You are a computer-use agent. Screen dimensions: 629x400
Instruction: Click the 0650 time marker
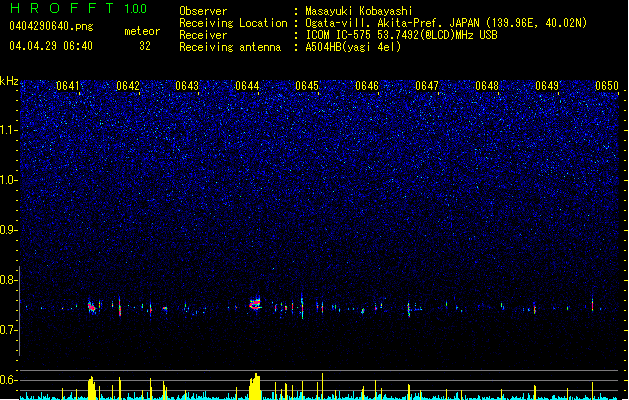coord(607,86)
